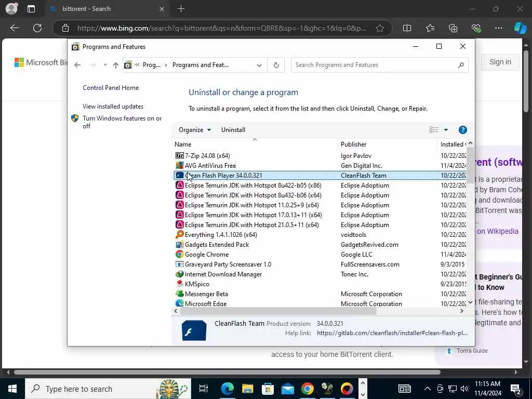The height and width of the screenshot is (399, 532).
Task: Select the bittorent - Search browser tab
Action: (x=107, y=9)
